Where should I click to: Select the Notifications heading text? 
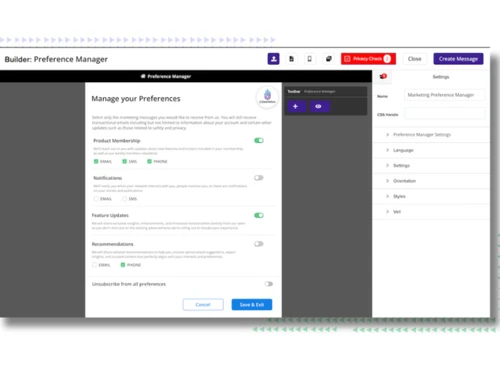(108, 178)
